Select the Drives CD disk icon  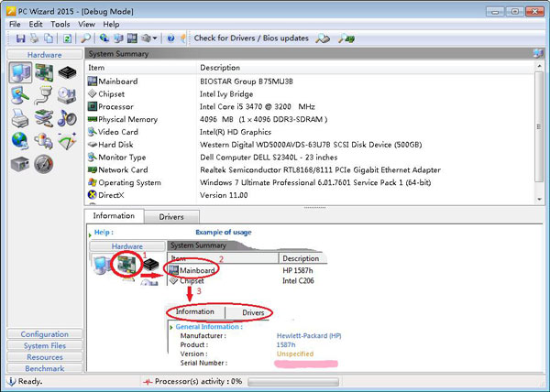click(x=67, y=95)
